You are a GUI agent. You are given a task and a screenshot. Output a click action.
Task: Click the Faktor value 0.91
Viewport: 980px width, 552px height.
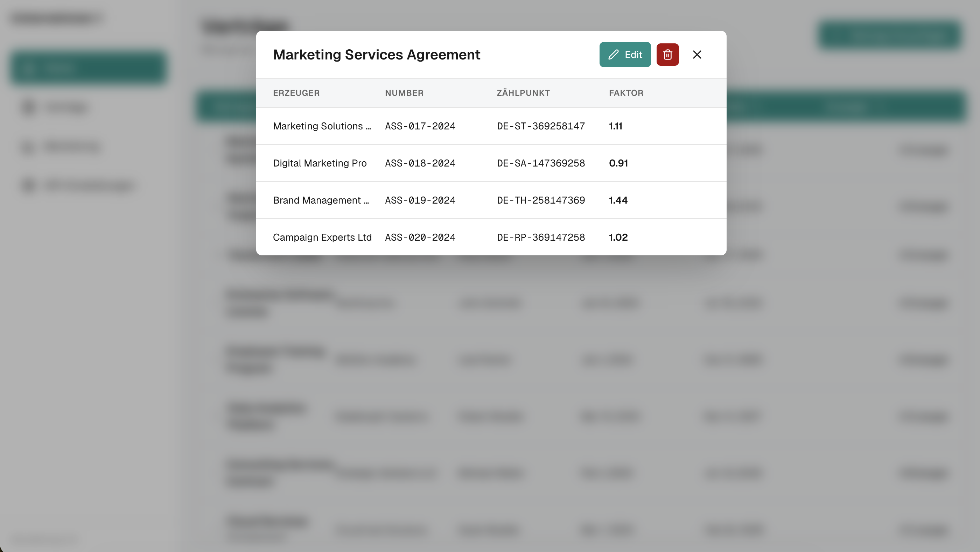tap(618, 163)
